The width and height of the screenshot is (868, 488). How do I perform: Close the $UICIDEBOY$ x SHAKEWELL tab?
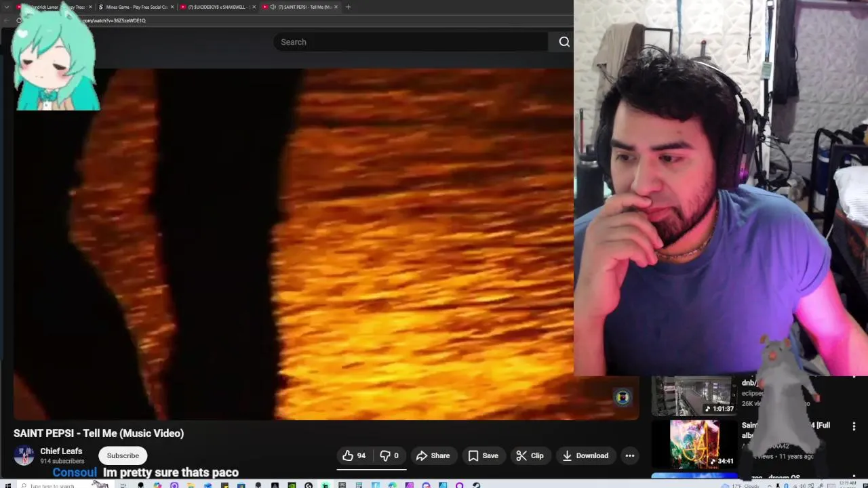click(x=254, y=7)
